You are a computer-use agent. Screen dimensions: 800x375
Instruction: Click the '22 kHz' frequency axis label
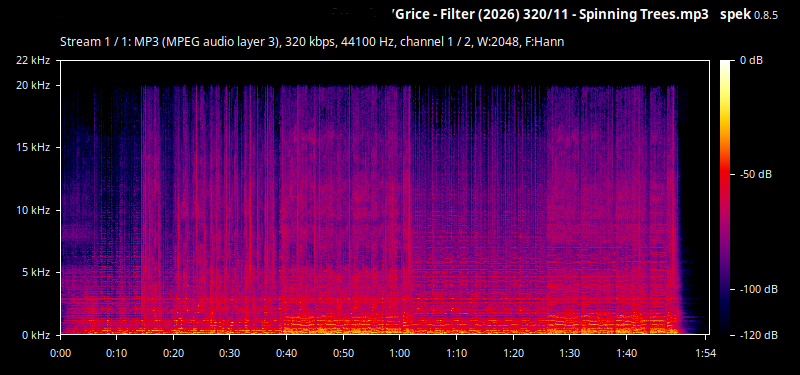pos(33,61)
